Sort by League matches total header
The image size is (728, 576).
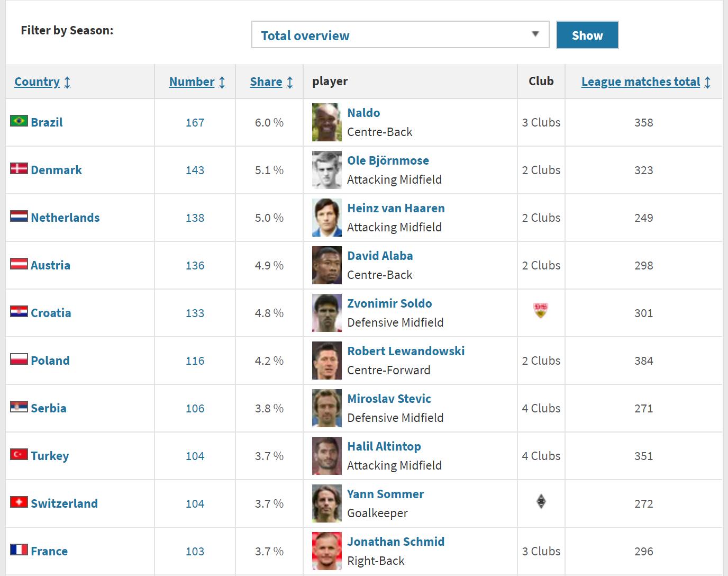click(640, 82)
